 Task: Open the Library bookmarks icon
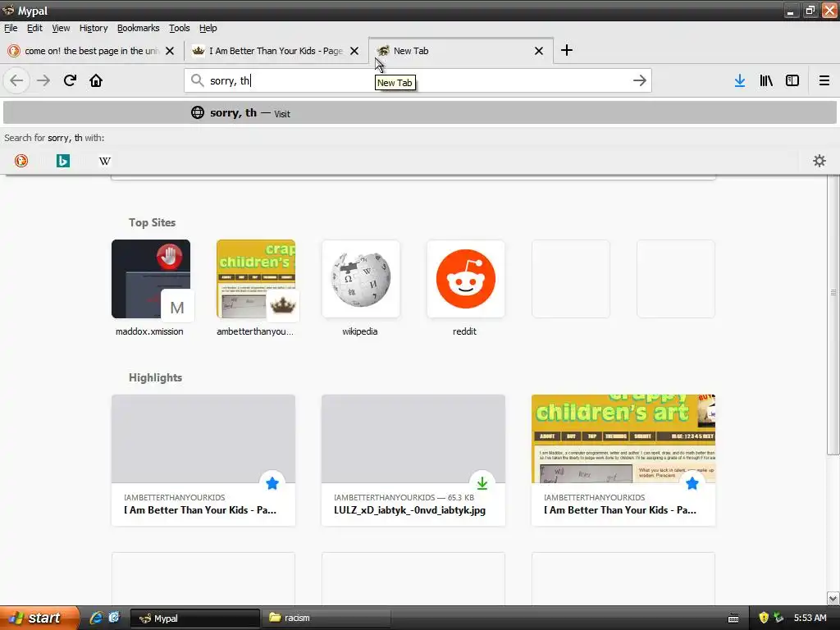click(x=766, y=81)
